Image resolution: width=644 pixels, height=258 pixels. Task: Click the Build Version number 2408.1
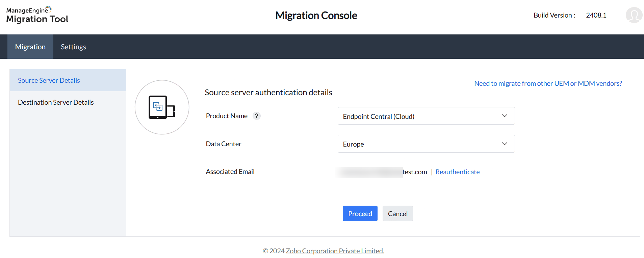[596, 15]
